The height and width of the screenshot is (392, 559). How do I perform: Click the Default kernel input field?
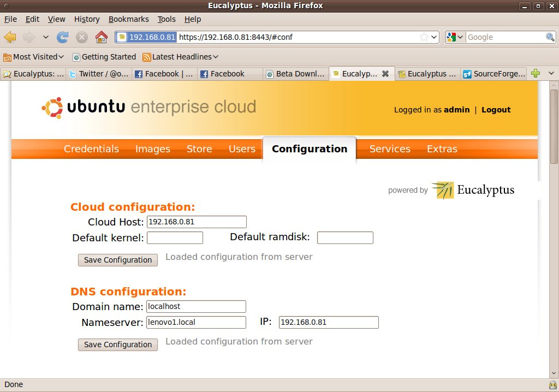(175, 237)
